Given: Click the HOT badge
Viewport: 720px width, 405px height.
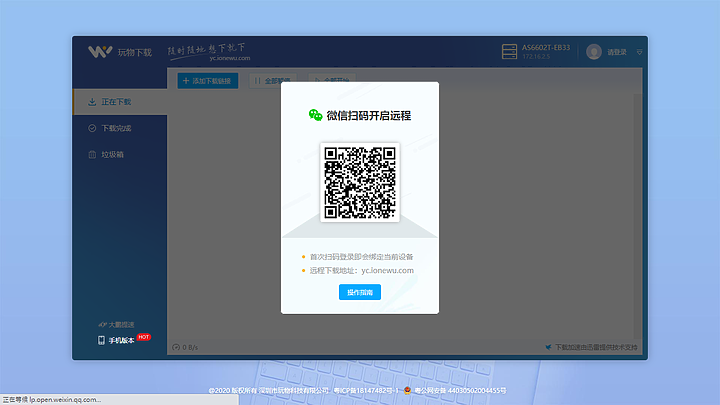Looking at the screenshot, I should click(144, 337).
